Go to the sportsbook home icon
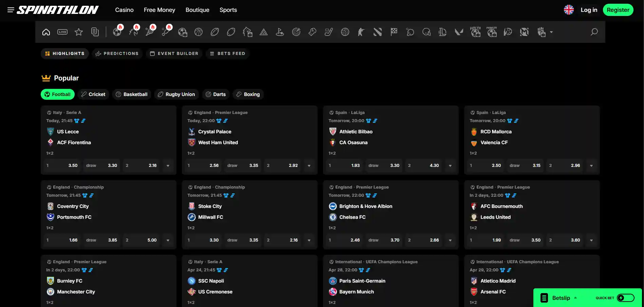Viewport: 644px width, 307px height. [x=46, y=32]
